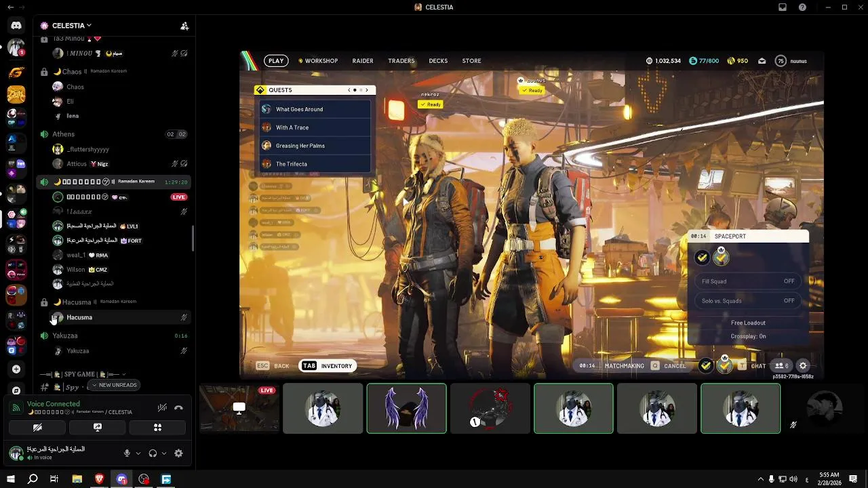Toggle Solo vs. Squads OFF option
This screenshot has height=488, width=868.
pyautogui.click(x=747, y=301)
